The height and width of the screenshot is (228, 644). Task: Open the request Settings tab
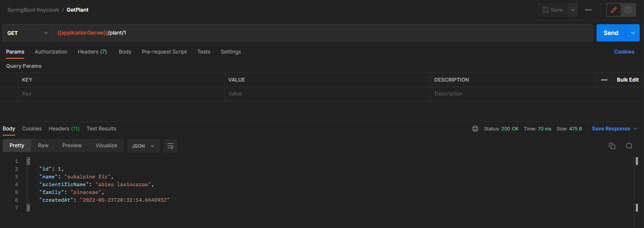231,52
